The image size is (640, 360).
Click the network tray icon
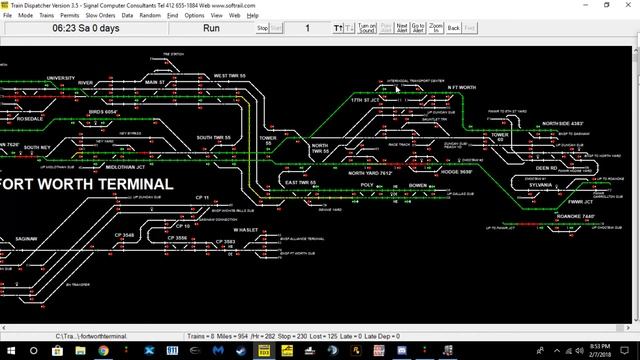tap(568, 351)
